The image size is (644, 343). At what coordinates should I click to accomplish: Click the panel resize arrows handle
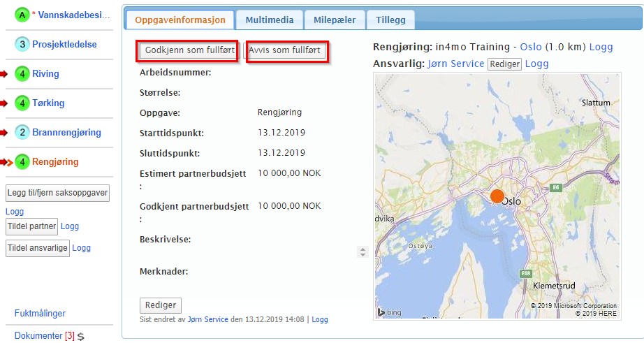click(x=361, y=251)
